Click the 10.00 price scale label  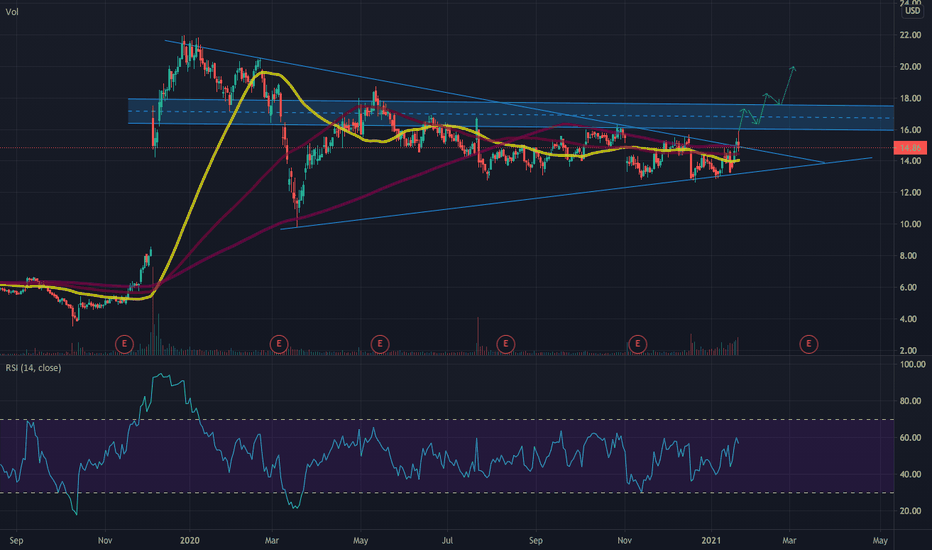(910, 224)
